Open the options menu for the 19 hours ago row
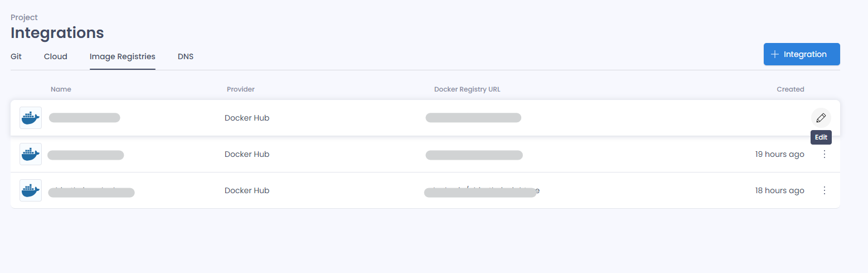Image resolution: width=868 pixels, height=273 pixels. 825,154
